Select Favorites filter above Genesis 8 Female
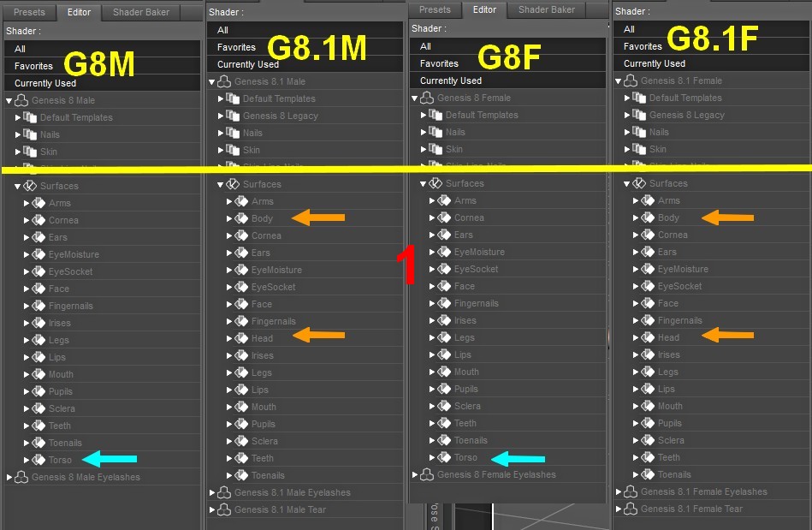This screenshot has height=530, width=812. tap(507, 63)
